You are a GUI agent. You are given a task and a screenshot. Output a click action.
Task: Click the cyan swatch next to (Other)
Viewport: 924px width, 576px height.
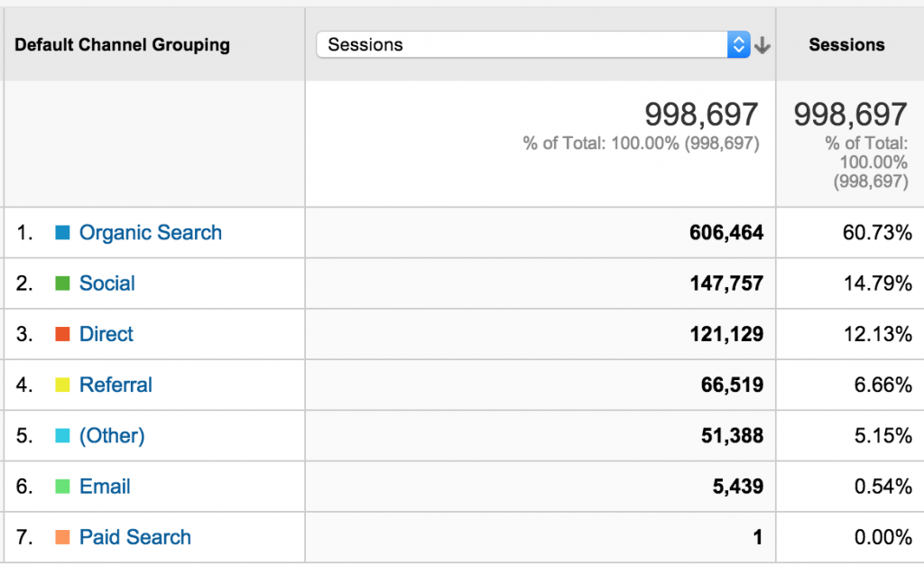pyautogui.click(x=63, y=435)
